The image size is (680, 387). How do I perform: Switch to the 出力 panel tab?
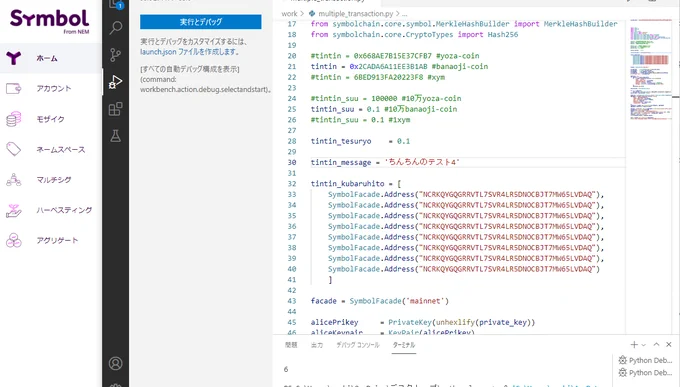pyautogui.click(x=317, y=345)
